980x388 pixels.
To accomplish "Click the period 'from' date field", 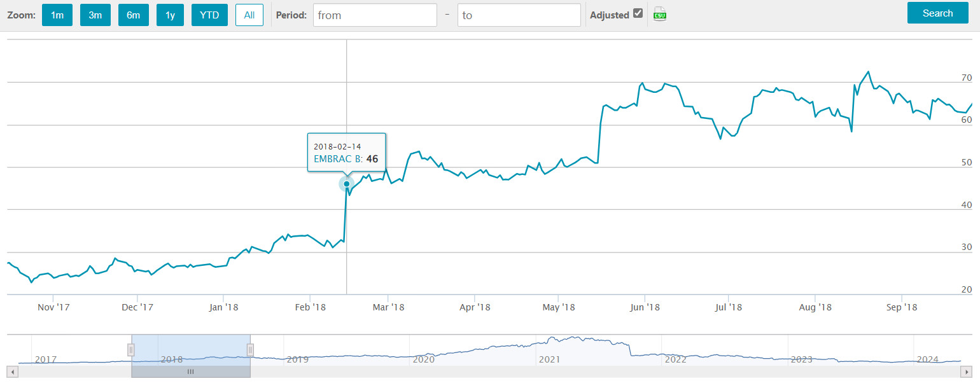I will (x=375, y=15).
